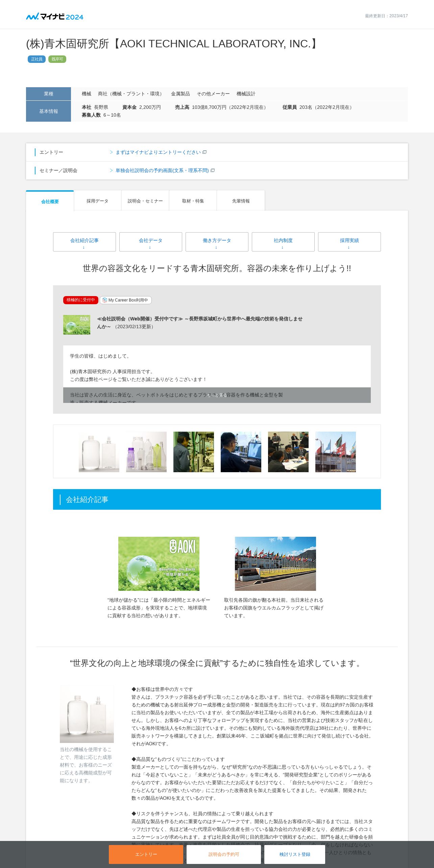Click external-link icon beside entry link
The height and width of the screenshot is (868, 434).
coord(204,152)
